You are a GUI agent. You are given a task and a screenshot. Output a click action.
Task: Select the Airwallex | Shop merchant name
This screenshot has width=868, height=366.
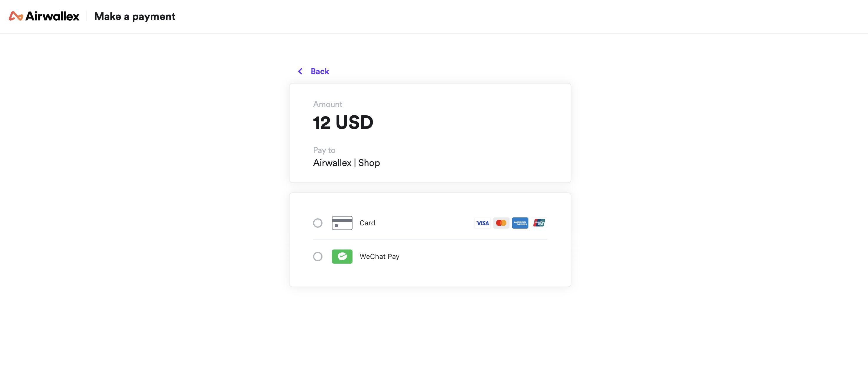click(x=346, y=163)
